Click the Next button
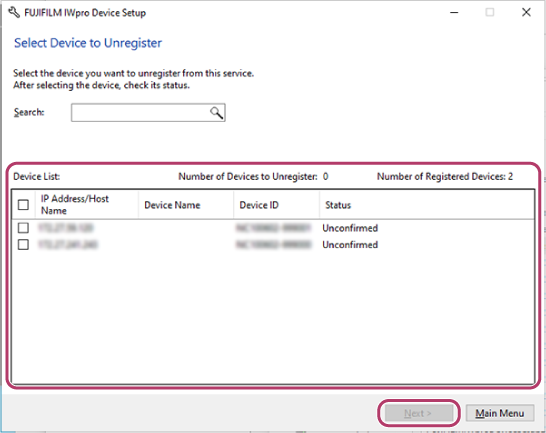Screen dimensions: 546x433 (418, 413)
